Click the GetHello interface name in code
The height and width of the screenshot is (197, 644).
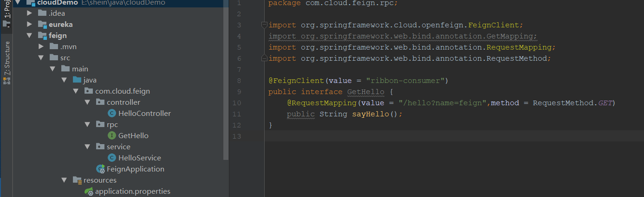(x=365, y=92)
